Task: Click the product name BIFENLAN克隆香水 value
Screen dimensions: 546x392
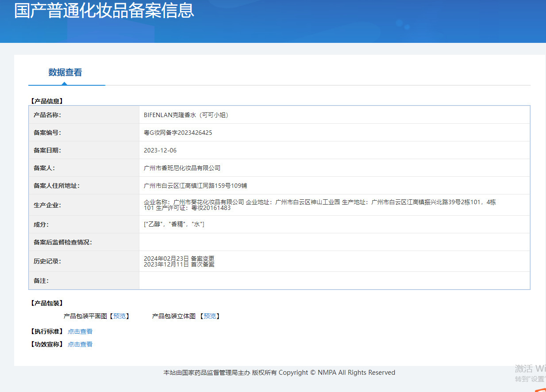Action: pos(186,115)
